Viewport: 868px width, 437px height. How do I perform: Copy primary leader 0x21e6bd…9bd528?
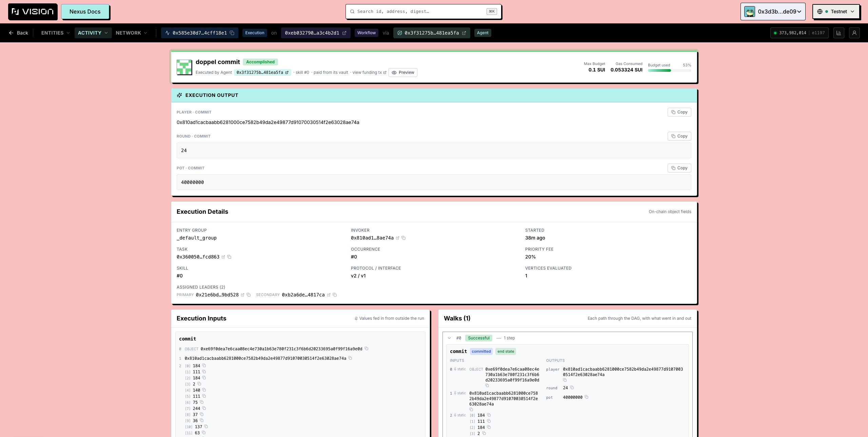tap(249, 295)
